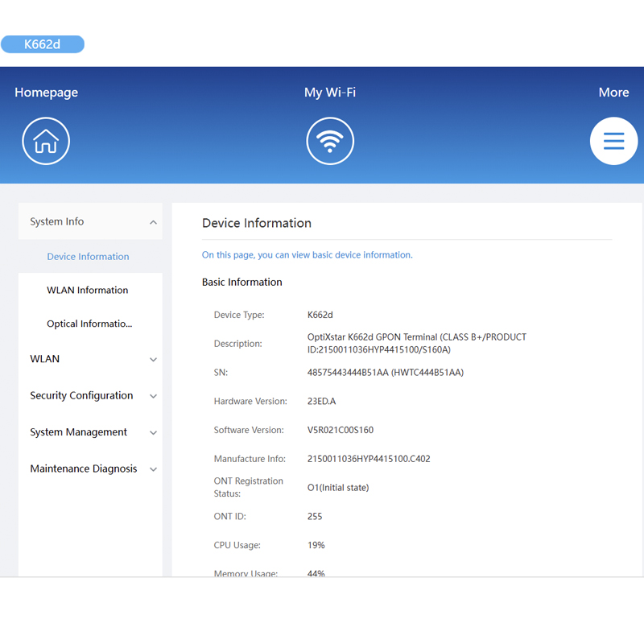Select the My Wi-Fi text label

click(x=330, y=93)
